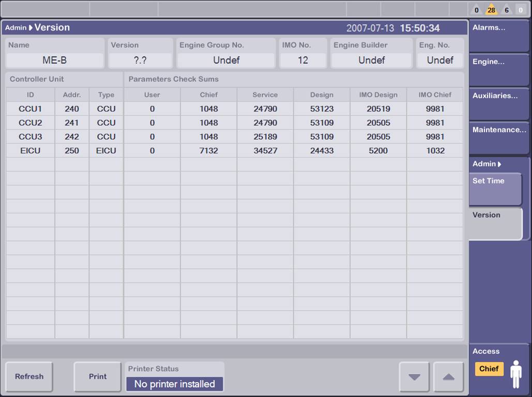Viewport: 532px width, 397px height.
Task: Click the alarm triangle showing 6
Action: coord(506,10)
